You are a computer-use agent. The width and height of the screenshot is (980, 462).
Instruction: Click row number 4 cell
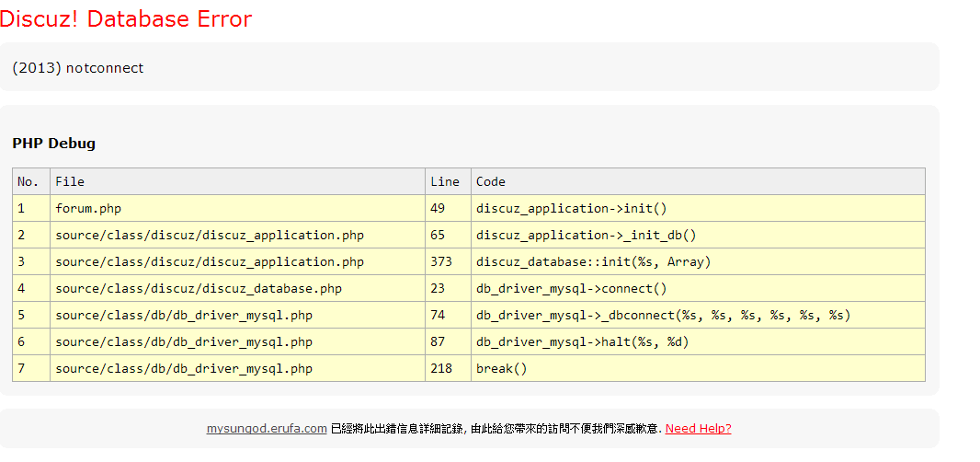(x=31, y=289)
